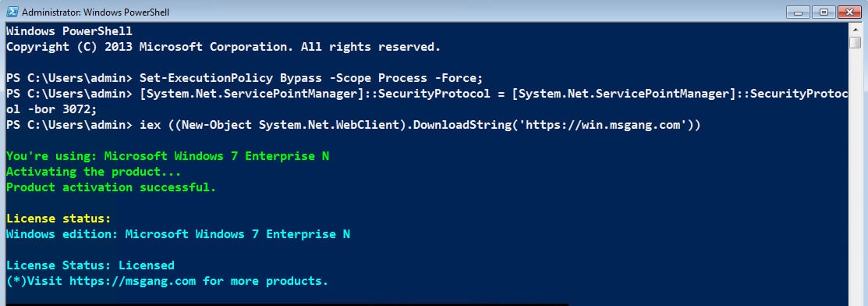868x306 pixels.
Task: Click 'Product activation successful.' message
Action: tap(112, 187)
